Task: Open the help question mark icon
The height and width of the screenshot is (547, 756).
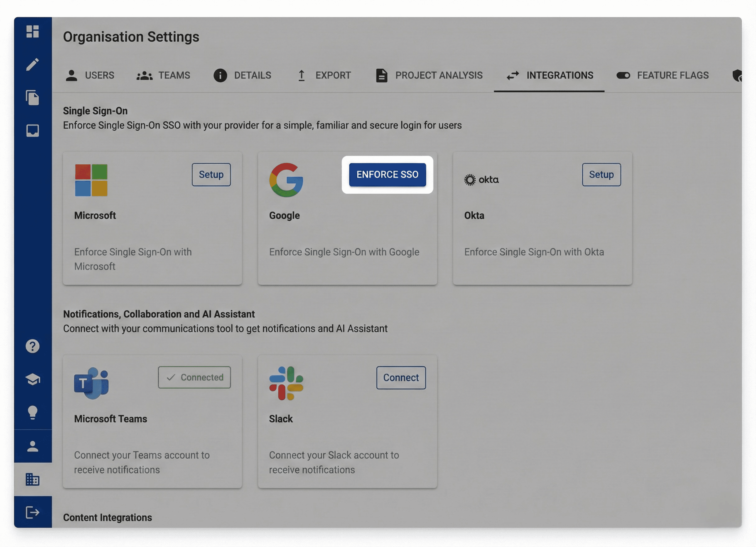Action: (x=32, y=346)
